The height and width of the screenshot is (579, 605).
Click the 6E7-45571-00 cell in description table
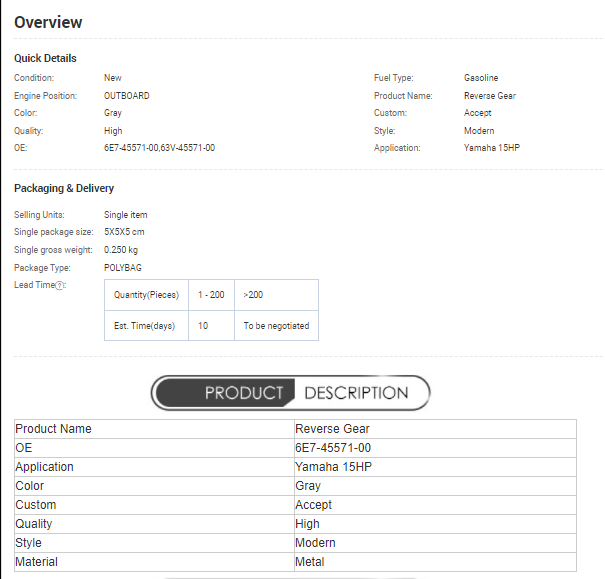pyautogui.click(x=333, y=448)
